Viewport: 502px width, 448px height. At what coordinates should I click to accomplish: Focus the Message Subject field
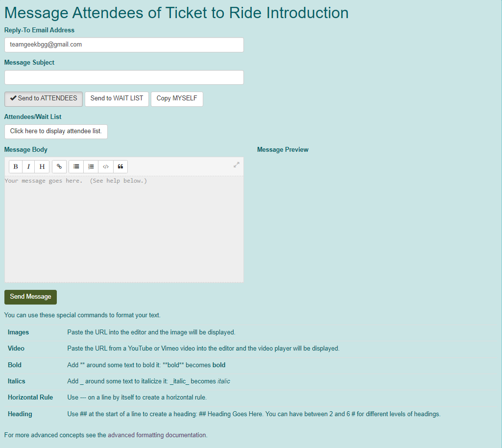click(124, 77)
